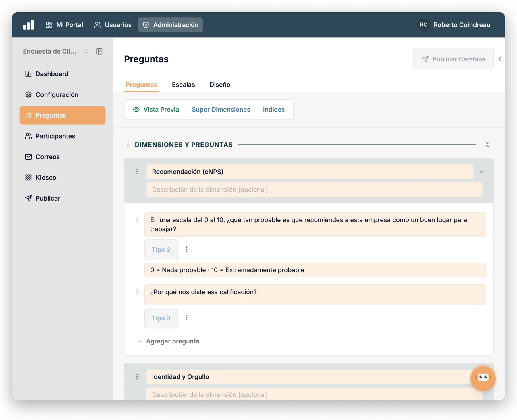The width and height of the screenshot is (517, 420).
Task: Open Índices link
Action: 274,110
